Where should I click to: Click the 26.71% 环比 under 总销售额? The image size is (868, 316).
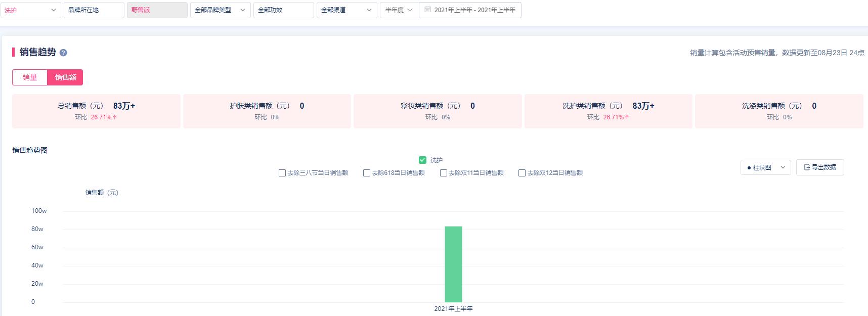click(x=104, y=117)
